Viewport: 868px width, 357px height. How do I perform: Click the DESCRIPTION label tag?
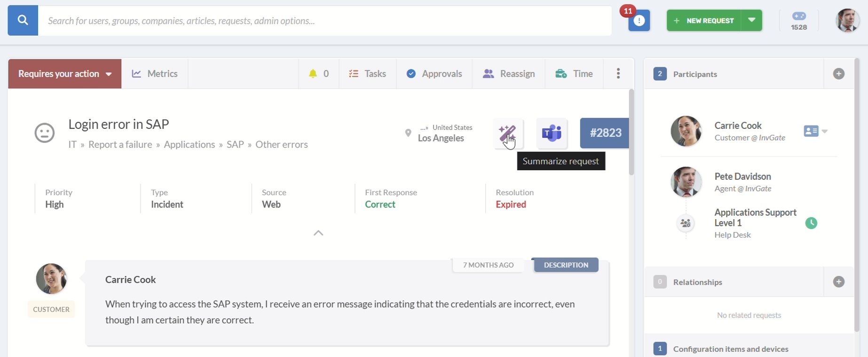[x=566, y=265]
